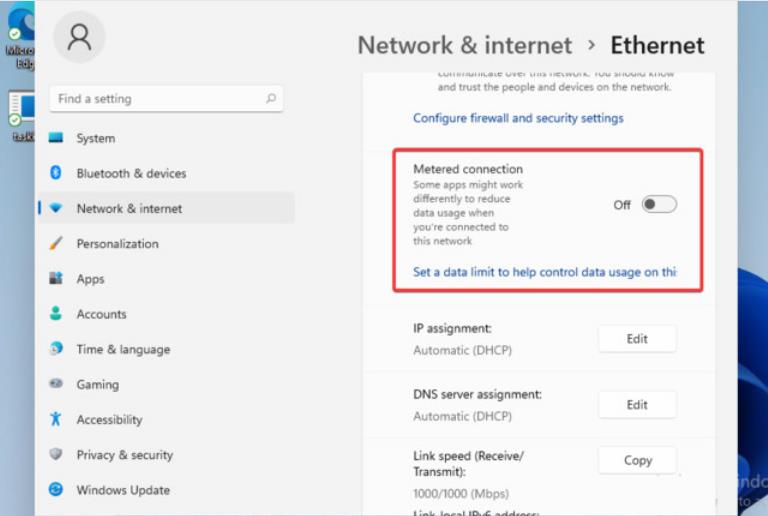
Task: Click the Bluetooth & devices icon
Action: point(56,173)
